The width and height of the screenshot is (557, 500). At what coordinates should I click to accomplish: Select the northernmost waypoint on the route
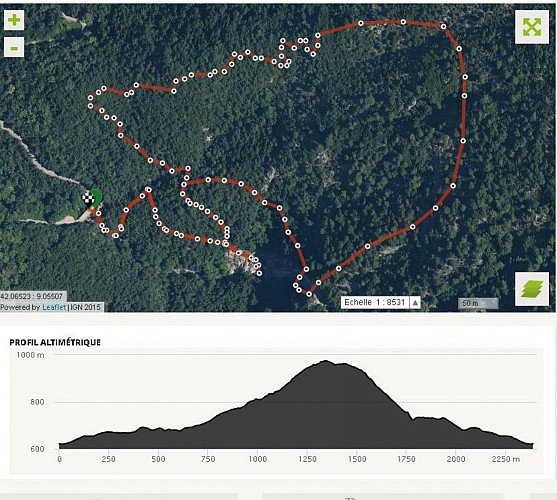403,22
